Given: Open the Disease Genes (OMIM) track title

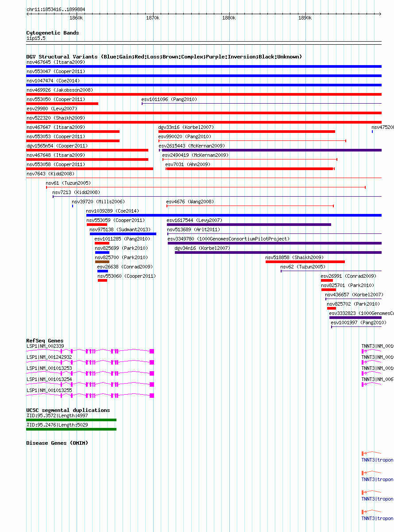Looking at the screenshot, I should pyautogui.click(x=57, y=443).
